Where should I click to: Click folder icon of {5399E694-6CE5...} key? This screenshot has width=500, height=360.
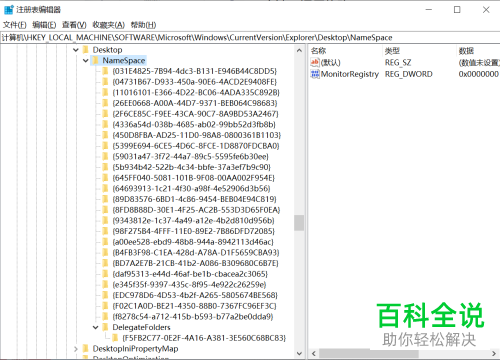(x=105, y=146)
